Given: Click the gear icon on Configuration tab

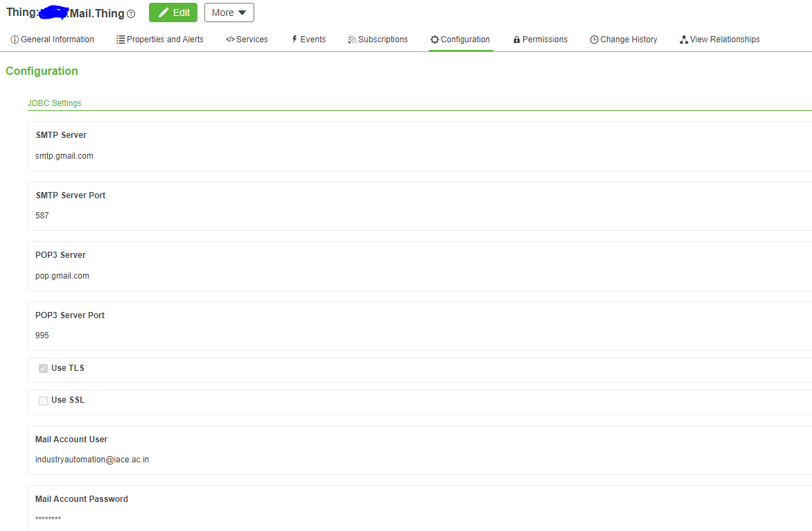Looking at the screenshot, I should click(x=434, y=40).
